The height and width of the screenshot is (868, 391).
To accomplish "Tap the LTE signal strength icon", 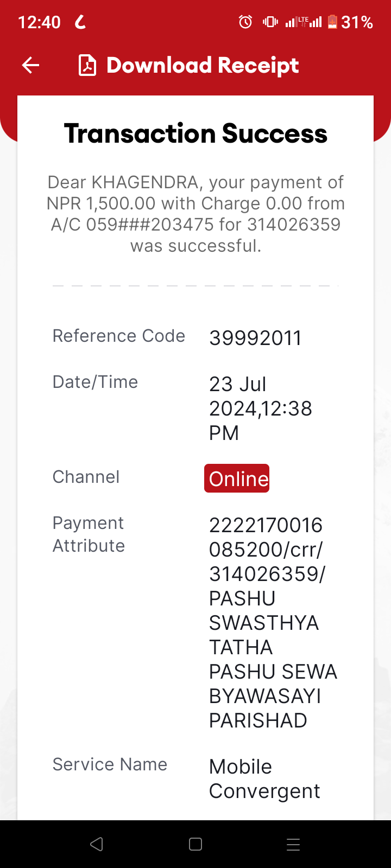I will pos(304,22).
